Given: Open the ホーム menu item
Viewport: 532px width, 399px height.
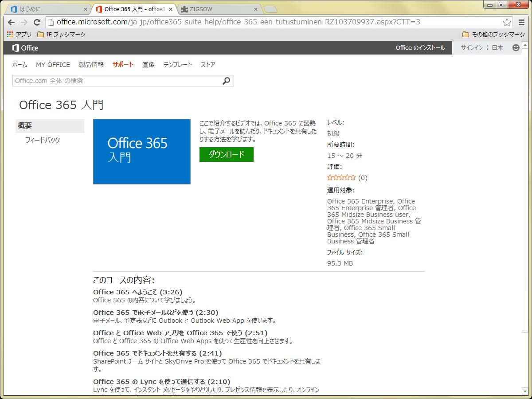Looking at the screenshot, I should 20,65.
